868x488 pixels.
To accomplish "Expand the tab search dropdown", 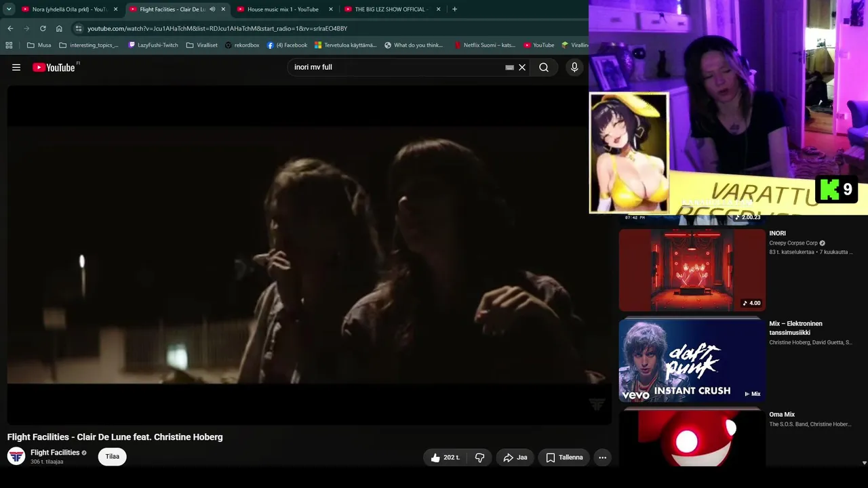I will [9, 9].
